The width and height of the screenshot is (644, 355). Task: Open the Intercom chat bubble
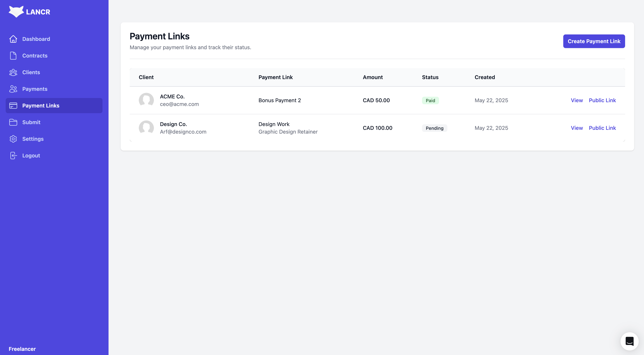coord(629,341)
